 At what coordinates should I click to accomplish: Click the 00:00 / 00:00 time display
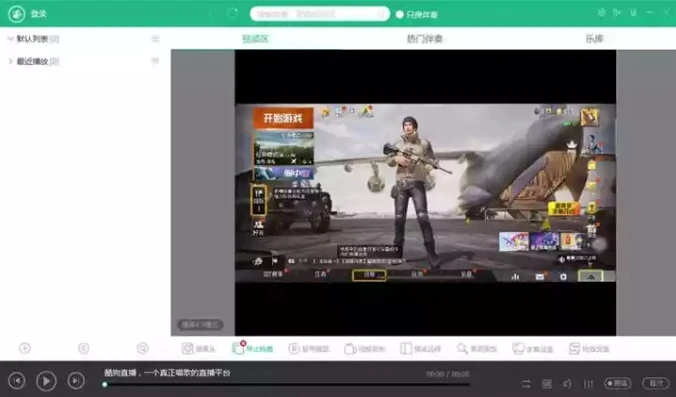coord(448,374)
